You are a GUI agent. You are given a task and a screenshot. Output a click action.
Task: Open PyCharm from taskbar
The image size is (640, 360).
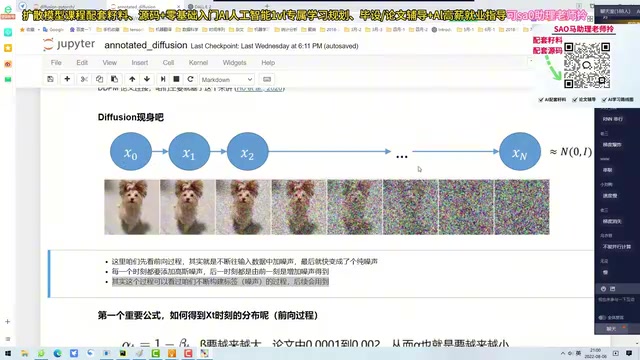point(122,353)
